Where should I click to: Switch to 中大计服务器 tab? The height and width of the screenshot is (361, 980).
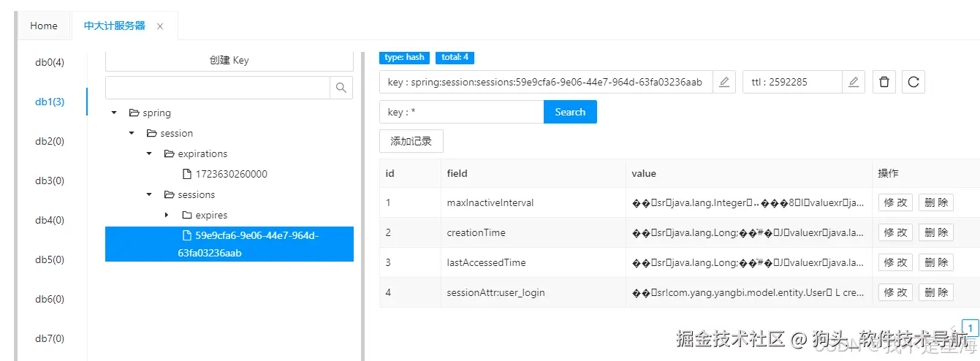point(115,26)
